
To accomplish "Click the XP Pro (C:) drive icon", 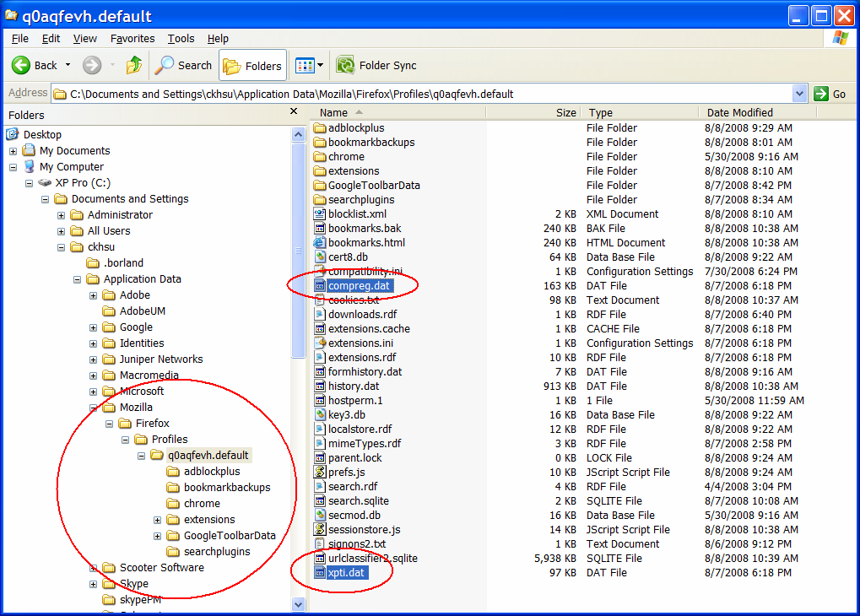I will pos(45,182).
